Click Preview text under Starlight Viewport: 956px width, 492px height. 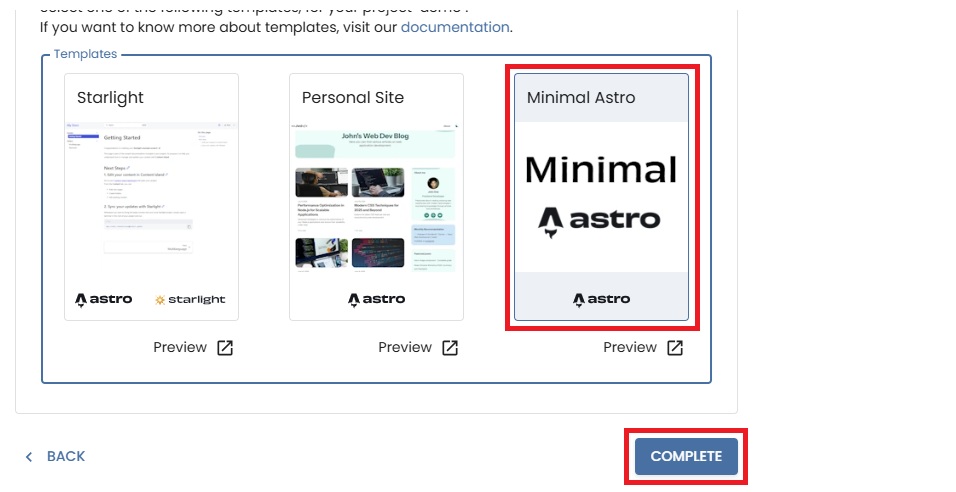(180, 348)
